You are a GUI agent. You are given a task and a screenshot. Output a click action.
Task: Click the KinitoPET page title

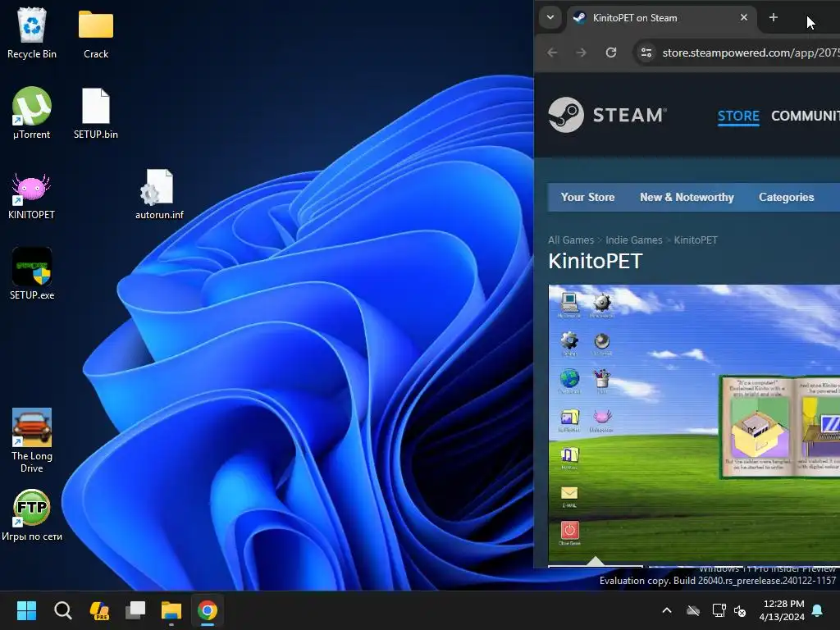(596, 261)
